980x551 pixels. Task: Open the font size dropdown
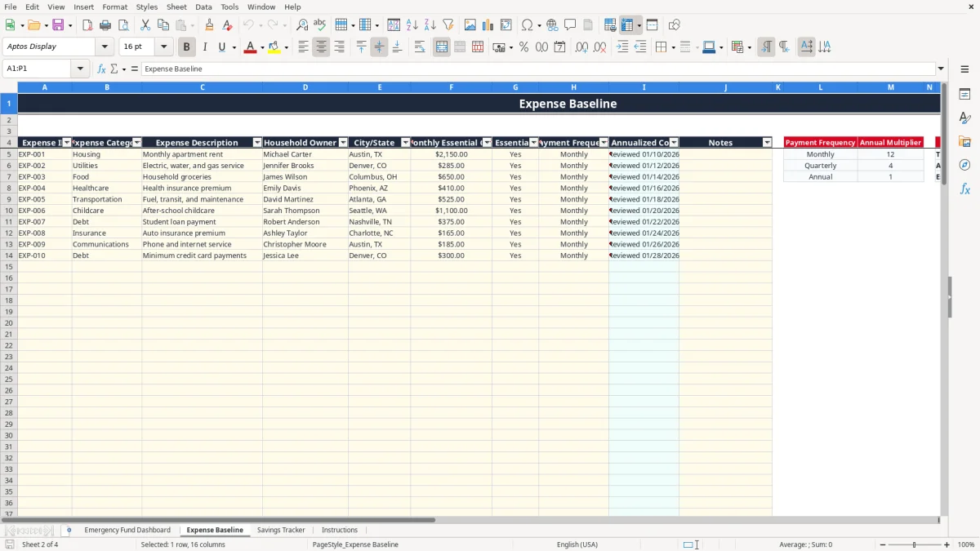coord(163,47)
